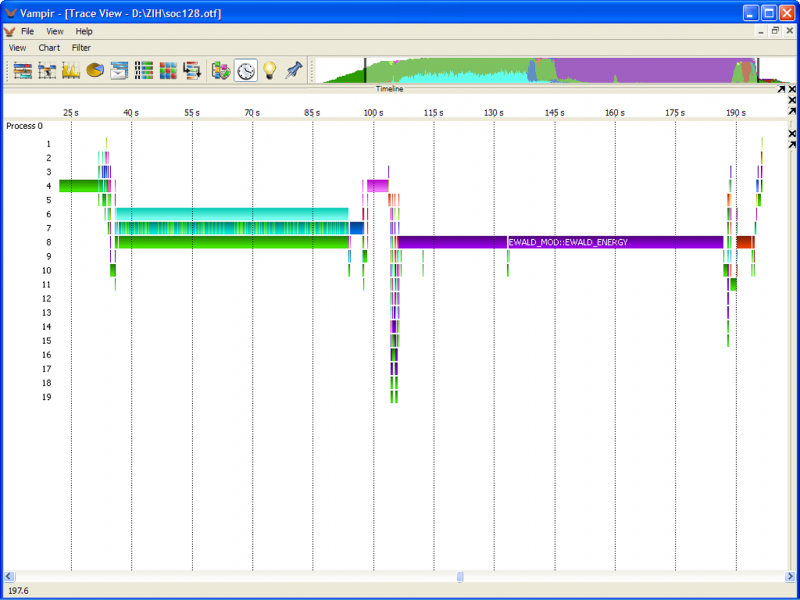Select the long green bar on level 8
Image resolution: width=800 pixels, height=600 pixels.
pos(234,242)
